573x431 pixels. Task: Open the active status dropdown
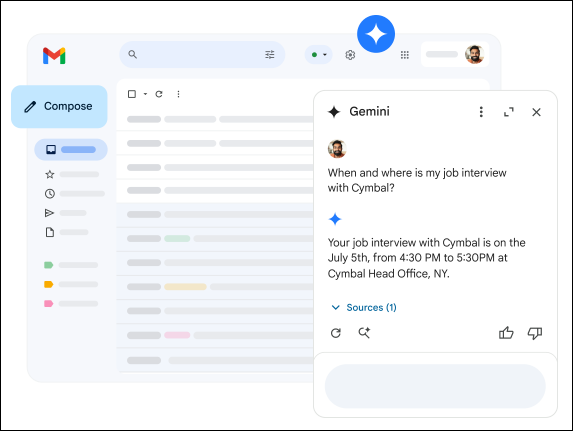[319, 54]
